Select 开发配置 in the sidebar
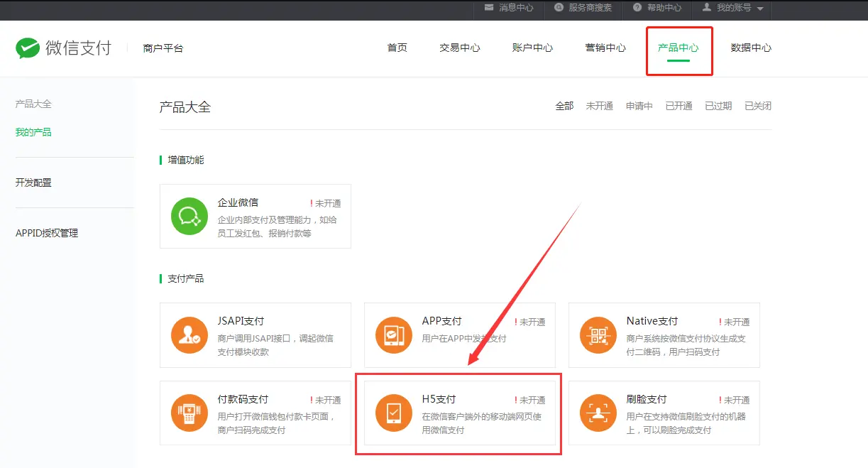 33,183
